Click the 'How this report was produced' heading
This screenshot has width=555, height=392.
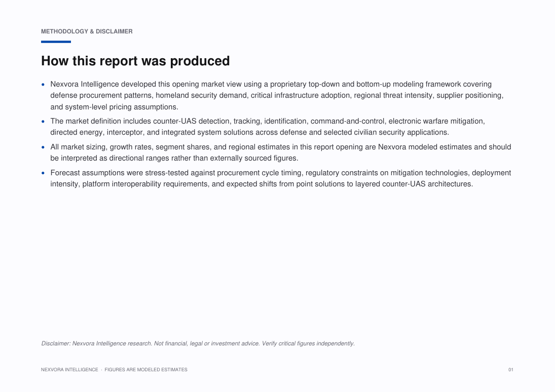point(135,61)
